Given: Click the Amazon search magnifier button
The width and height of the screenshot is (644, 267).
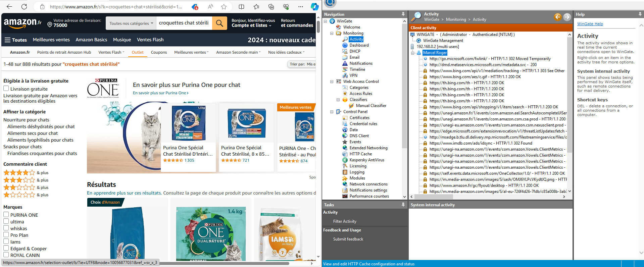Looking at the screenshot, I should click(x=219, y=23).
